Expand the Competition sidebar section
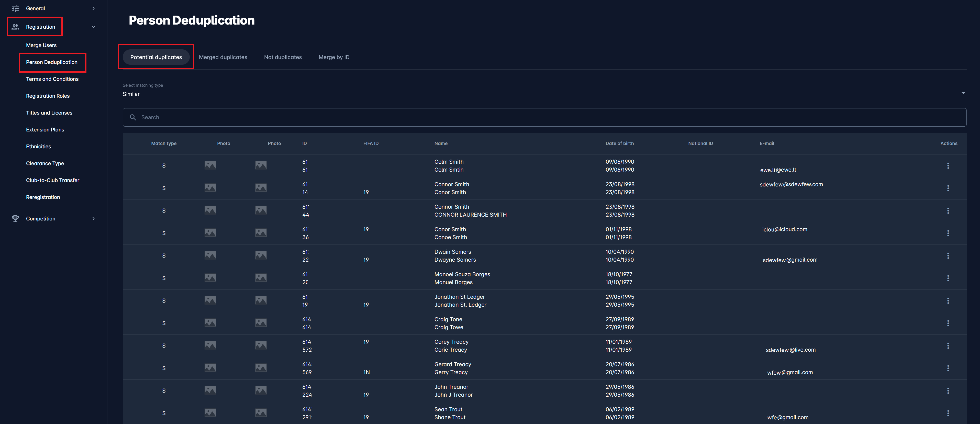980x424 pixels. click(x=93, y=219)
